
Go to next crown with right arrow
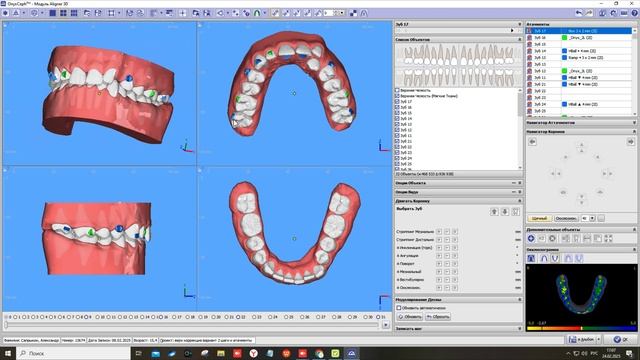pos(631,142)
